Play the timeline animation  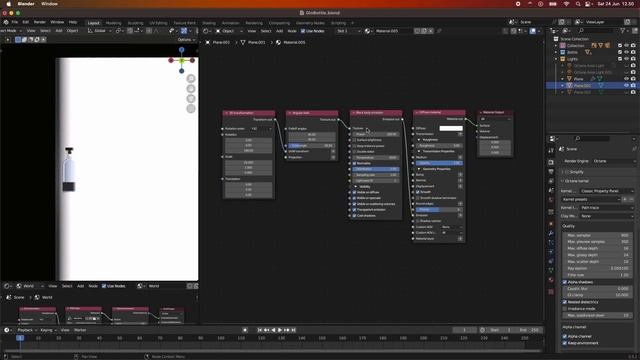(280, 330)
